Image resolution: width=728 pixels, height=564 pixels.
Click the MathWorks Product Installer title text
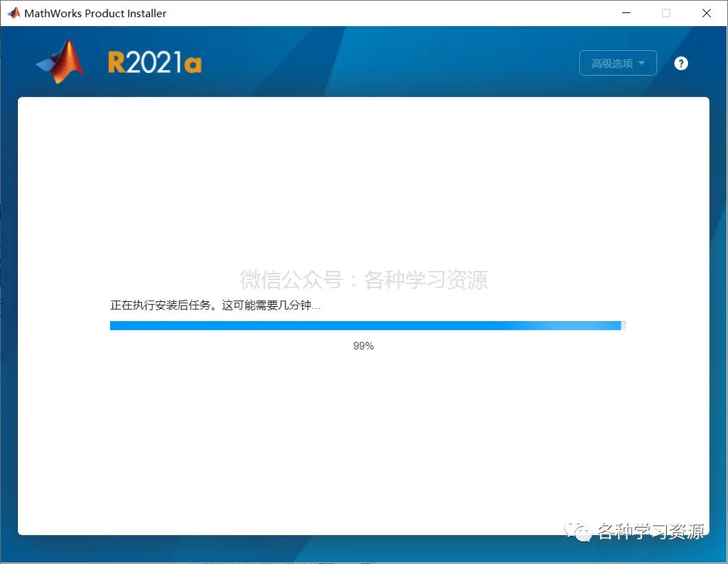pos(95,14)
